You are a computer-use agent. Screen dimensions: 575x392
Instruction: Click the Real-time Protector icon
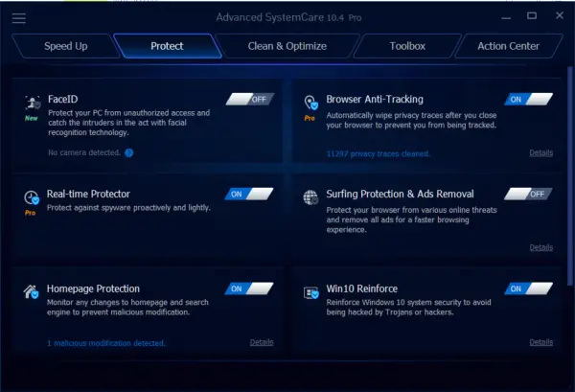click(32, 197)
